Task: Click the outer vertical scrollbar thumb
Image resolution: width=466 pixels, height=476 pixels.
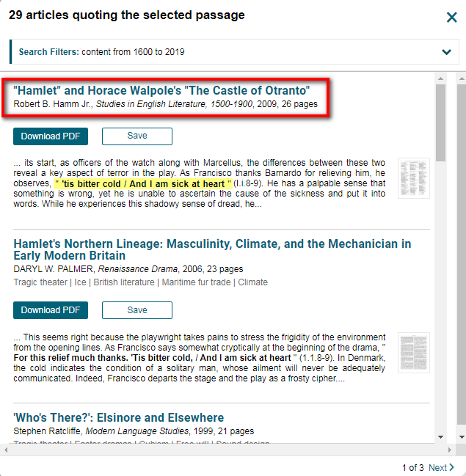Action: (x=462, y=255)
